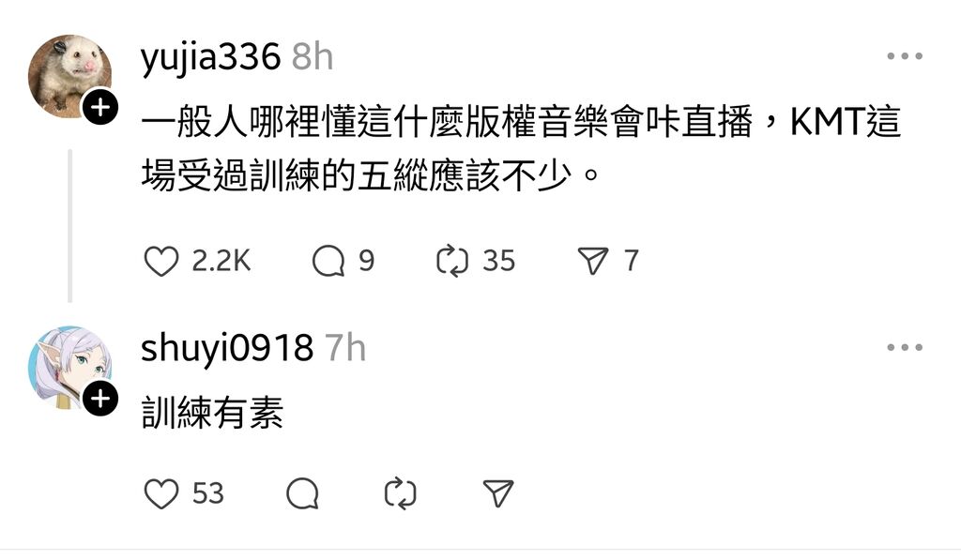View shuyi0918's anime profile picture

click(69, 367)
